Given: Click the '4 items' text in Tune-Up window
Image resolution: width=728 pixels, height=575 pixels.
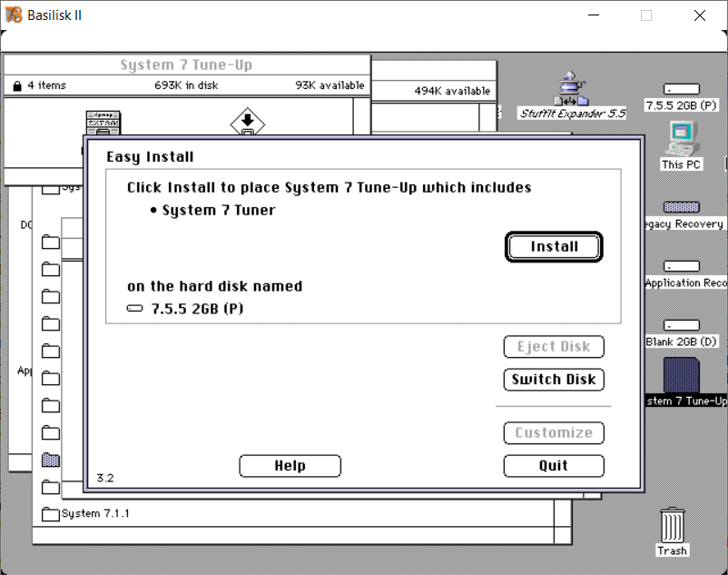Looking at the screenshot, I should [x=46, y=85].
